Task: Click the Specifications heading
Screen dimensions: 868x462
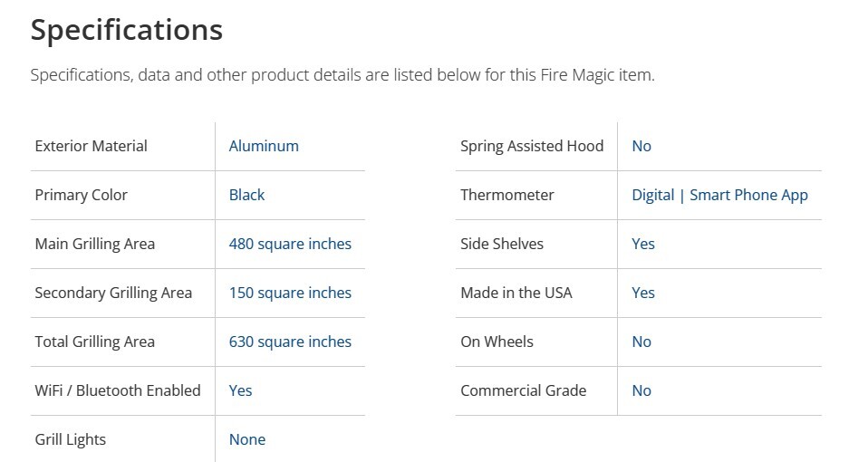Action: click(x=127, y=30)
